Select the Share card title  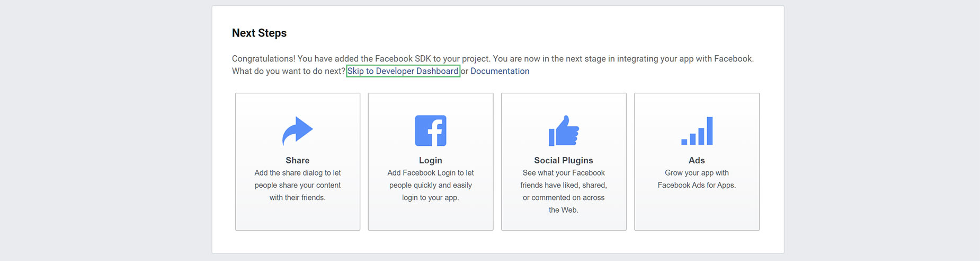click(x=298, y=160)
